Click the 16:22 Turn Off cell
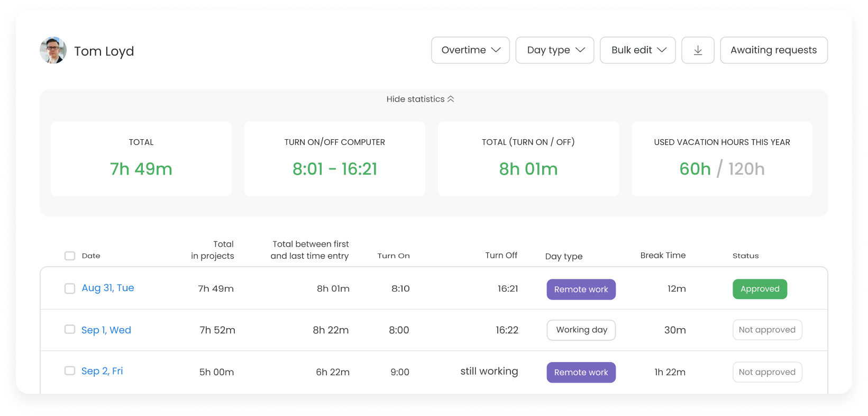 [x=507, y=330]
